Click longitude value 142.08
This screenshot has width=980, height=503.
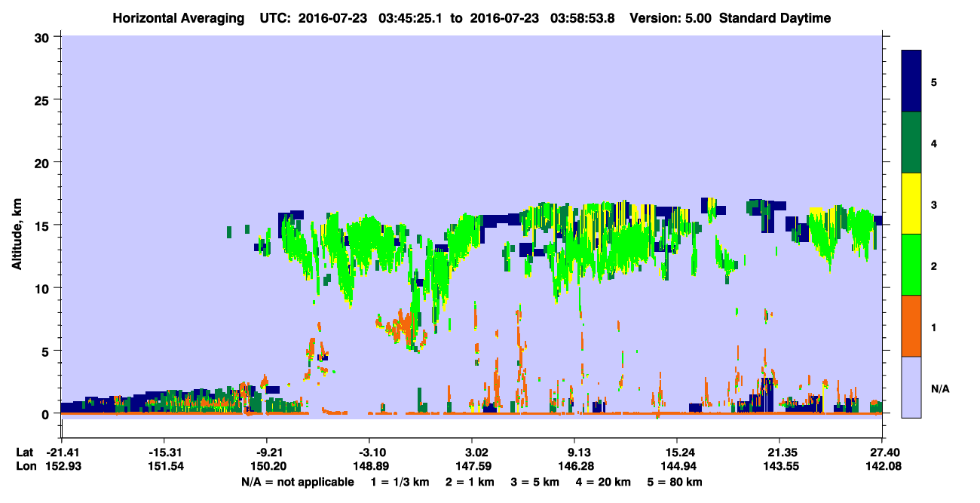coord(882,466)
